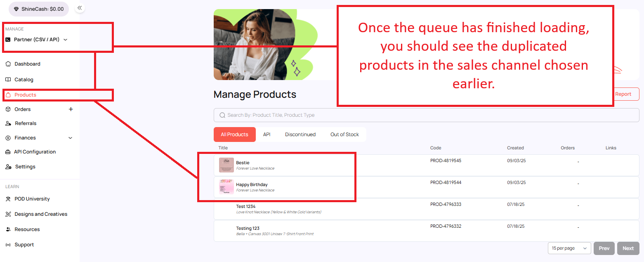This screenshot has height=262, width=644.
Task: Open the Resources page
Action: point(27,229)
